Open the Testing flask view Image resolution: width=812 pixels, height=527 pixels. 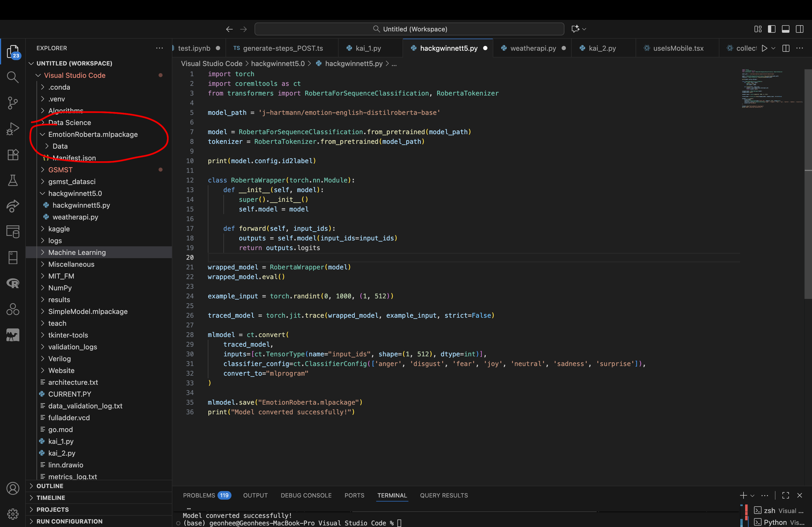pyautogui.click(x=13, y=180)
